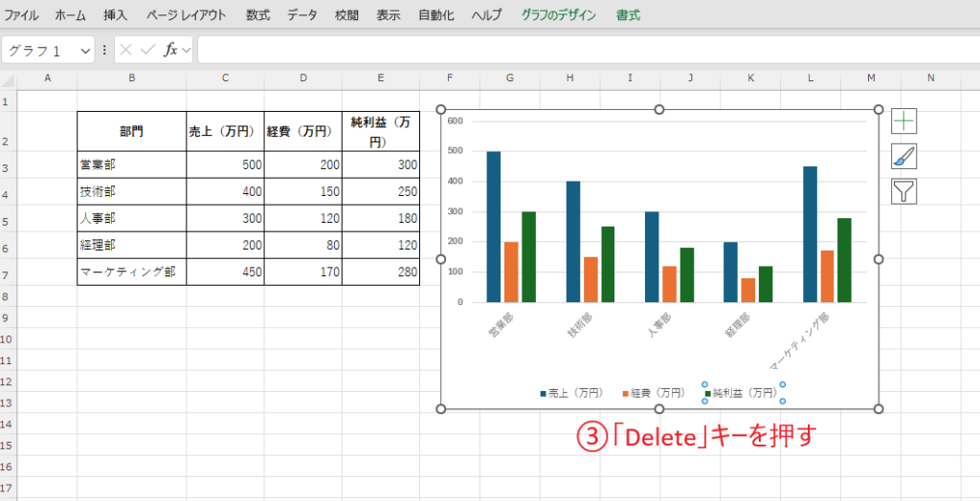
Task: Click the blue 売上 legend color marker
Action: pyautogui.click(x=544, y=394)
